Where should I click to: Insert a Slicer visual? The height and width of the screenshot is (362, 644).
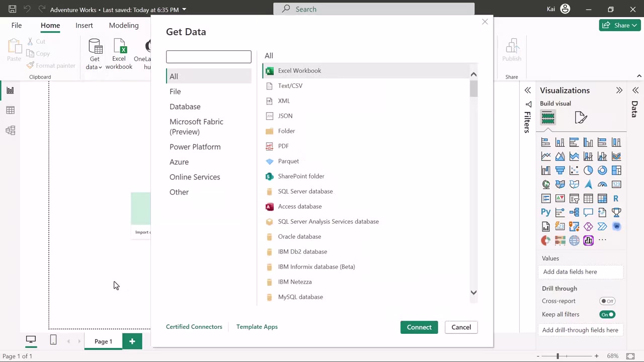coord(574,199)
